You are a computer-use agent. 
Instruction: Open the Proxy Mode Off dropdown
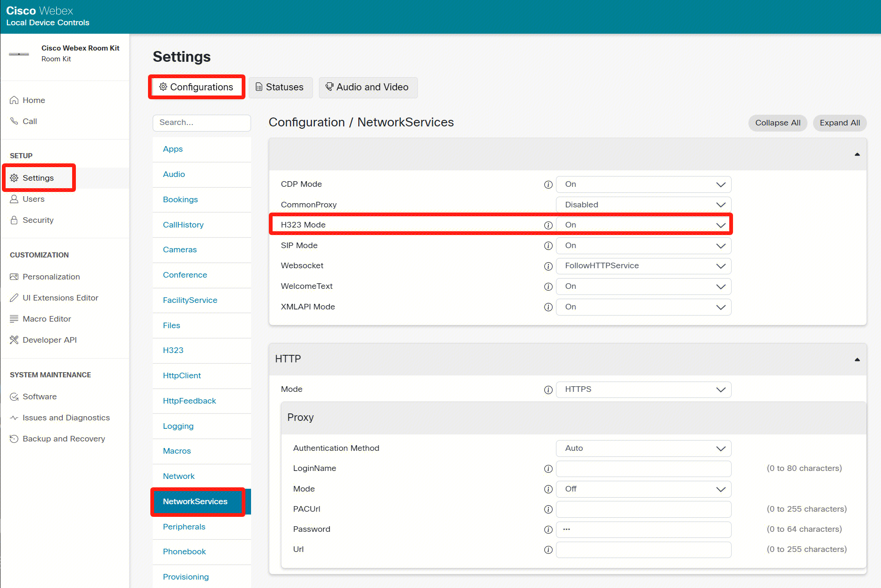(x=644, y=489)
